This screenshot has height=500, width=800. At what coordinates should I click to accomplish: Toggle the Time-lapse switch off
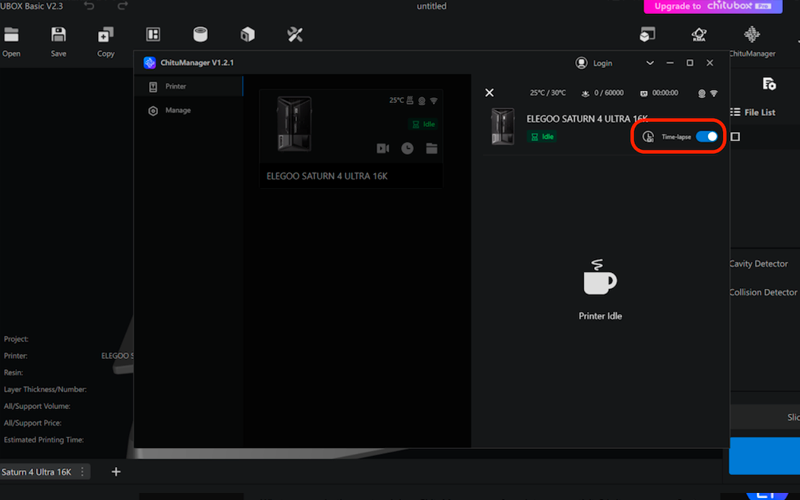(x=707, y=137)
